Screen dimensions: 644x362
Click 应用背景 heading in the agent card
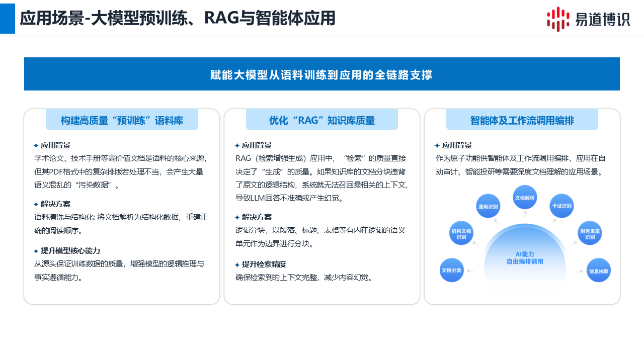click(x=457, y=146)
